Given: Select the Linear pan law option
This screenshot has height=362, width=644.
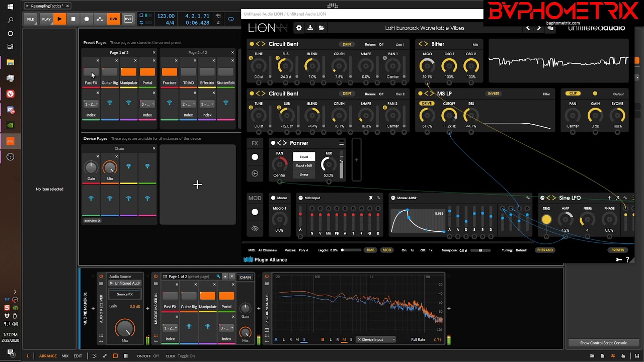Looking at the screenshot, I should pyautogui.click(x=304, y=175).
